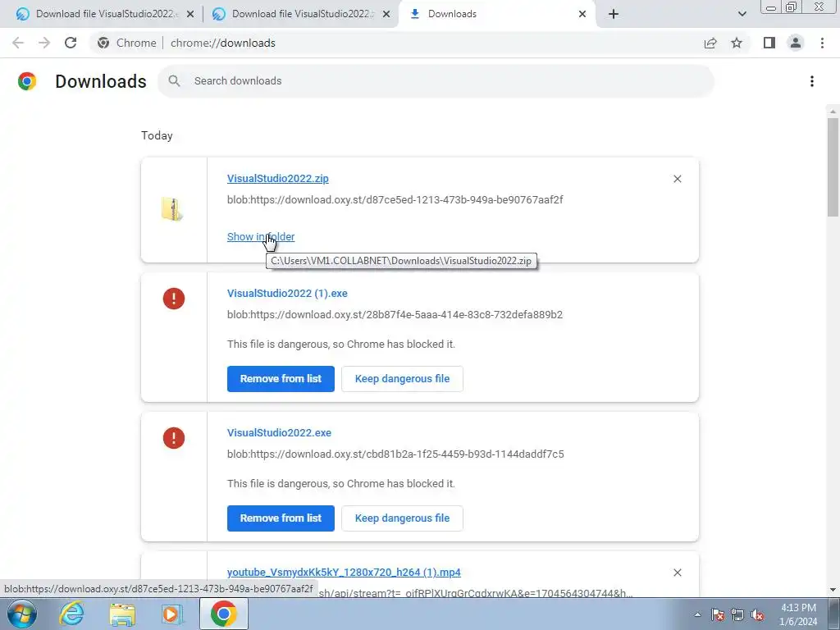Click Show in folder link
The width and height of the screenshot is (840, 630).
pyautogui.click(x=260, y=236)
